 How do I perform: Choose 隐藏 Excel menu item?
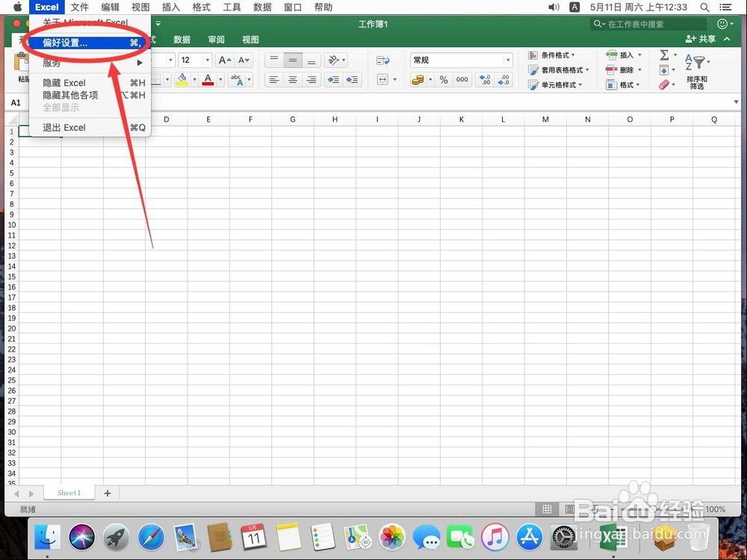90,83
